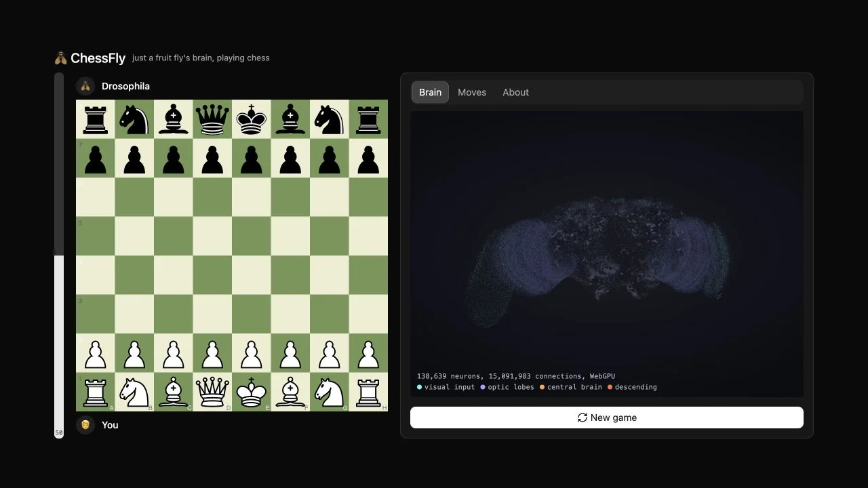The image size is (868, 488).
Task: Click the "You" player name
Action: click(110, 425)
